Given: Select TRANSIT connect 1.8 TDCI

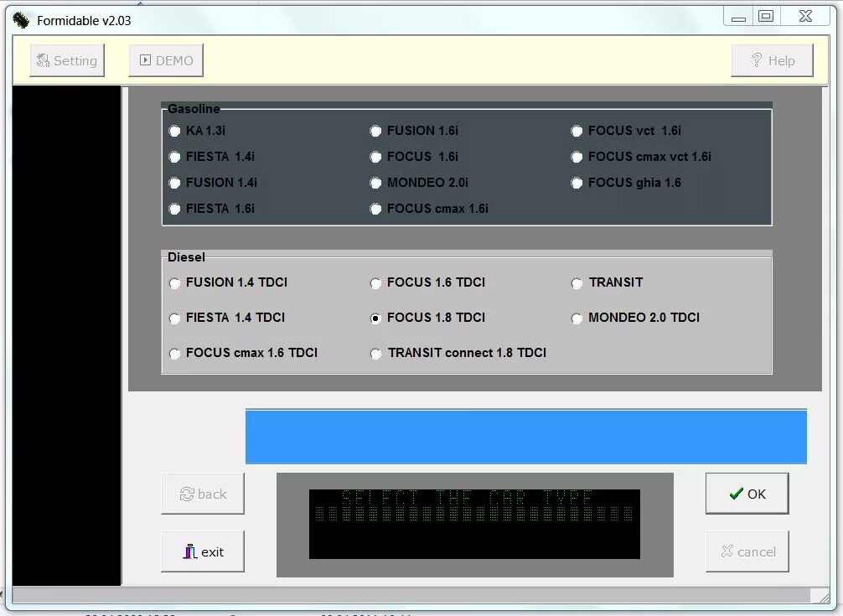Looking at the screenshot, I should 375,353.
